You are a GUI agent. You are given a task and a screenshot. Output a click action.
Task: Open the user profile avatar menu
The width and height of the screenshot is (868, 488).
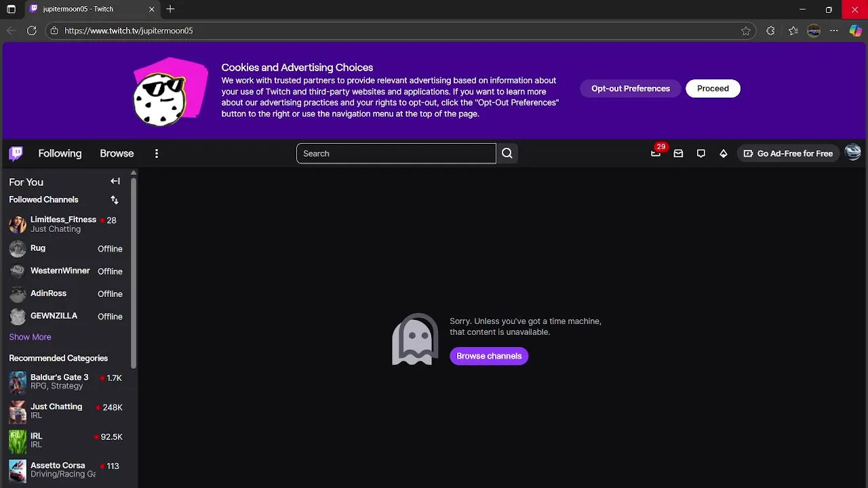pos(853,153)
